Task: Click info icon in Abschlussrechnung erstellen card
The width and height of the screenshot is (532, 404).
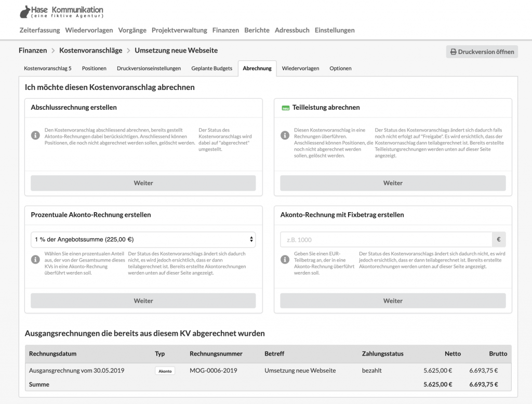Action: coord(35,135)
